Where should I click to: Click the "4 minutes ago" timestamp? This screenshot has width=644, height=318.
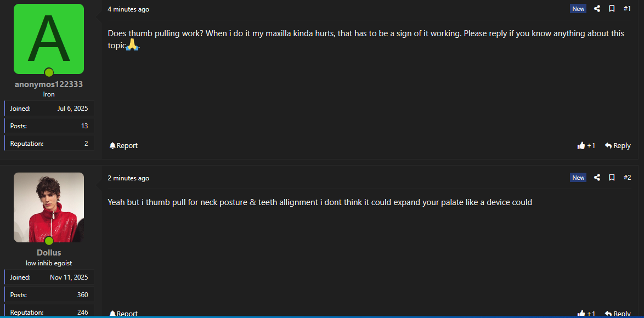(128, 9)
